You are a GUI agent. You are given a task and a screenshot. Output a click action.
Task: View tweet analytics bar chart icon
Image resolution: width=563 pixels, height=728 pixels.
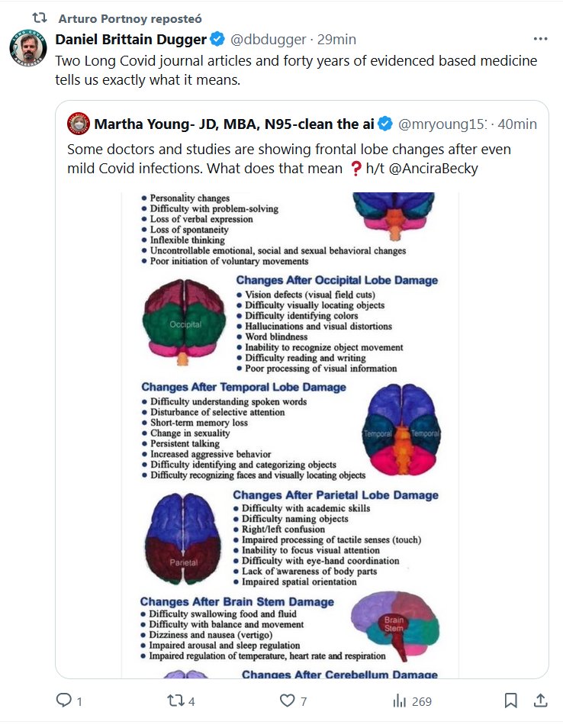[399, 701]
